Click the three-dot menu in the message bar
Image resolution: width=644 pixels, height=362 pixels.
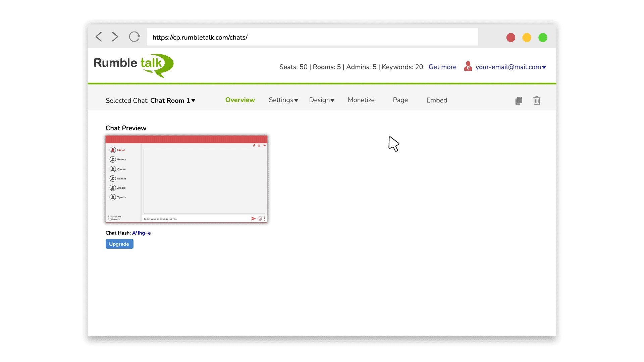(265, 219)
